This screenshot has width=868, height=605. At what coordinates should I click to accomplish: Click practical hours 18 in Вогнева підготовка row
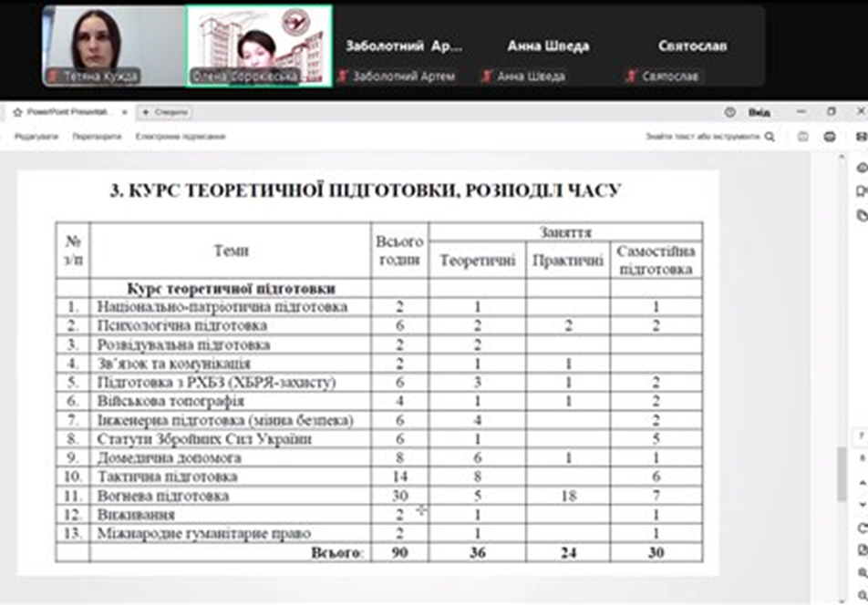pyautogui.click(x=569, y=496)
